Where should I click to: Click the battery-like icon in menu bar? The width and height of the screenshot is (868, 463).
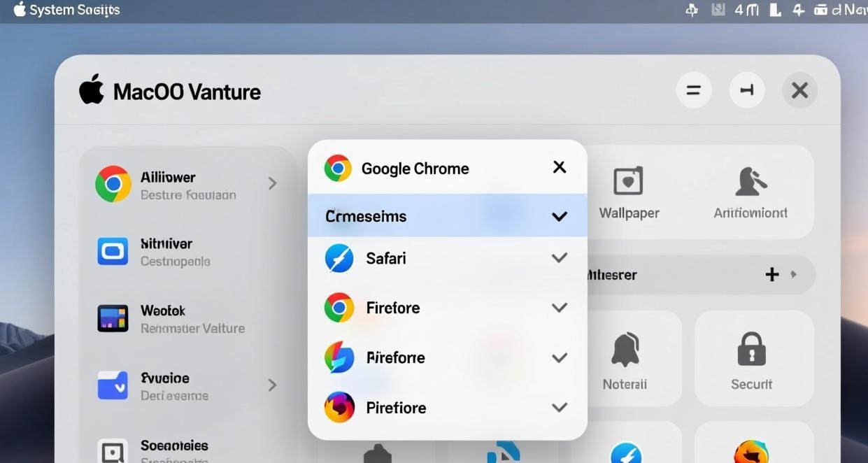pyautogui.click(x=820, y=10)
